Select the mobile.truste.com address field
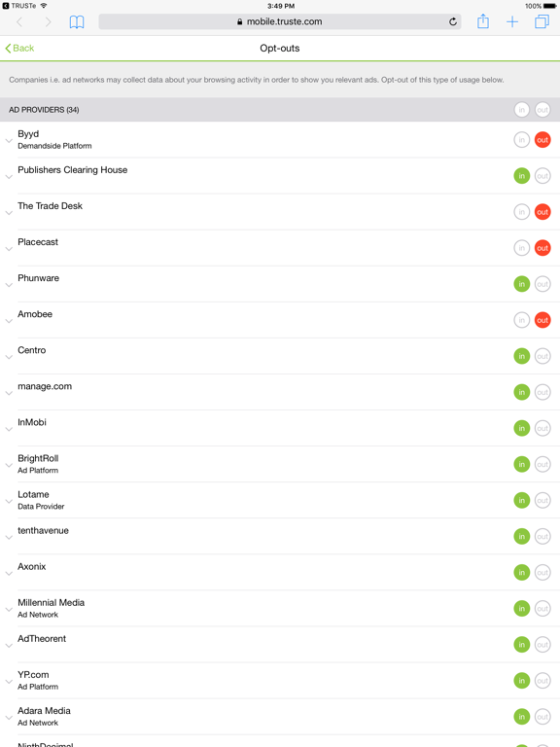560x747 pixels. pyautogui.click(x=280, y=22)
